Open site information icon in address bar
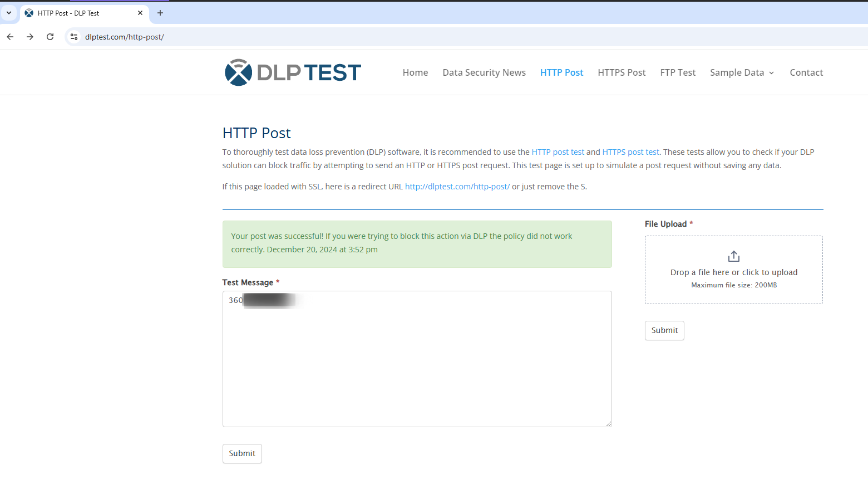Screen dimensions: 868x479 point(74,37)
